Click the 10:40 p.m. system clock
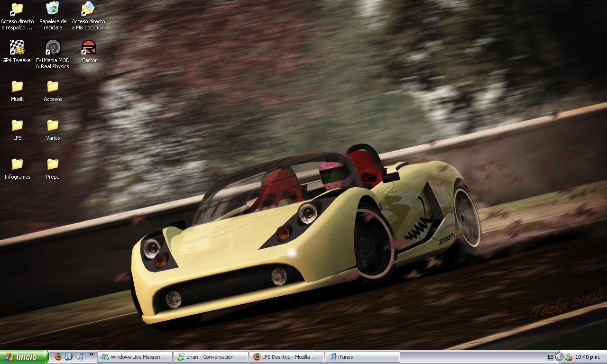 (x=588, y=357)
